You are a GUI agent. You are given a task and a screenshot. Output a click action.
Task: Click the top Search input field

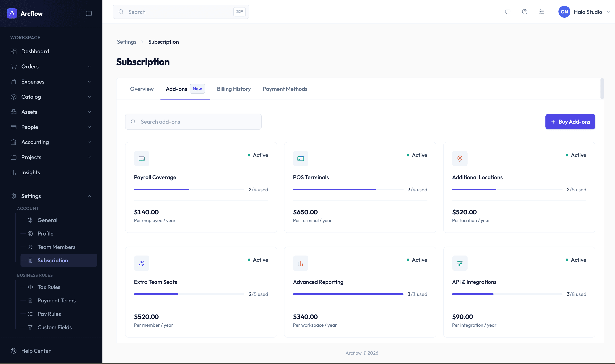(181, 12)
